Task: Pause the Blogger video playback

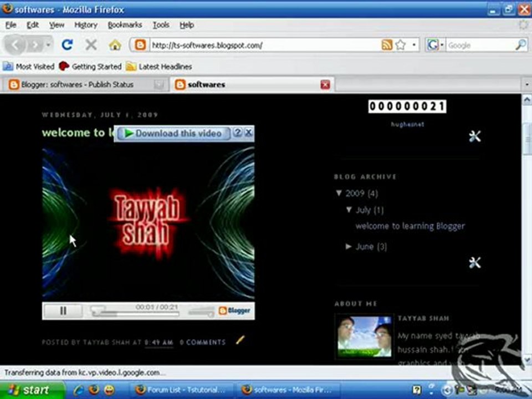Action: [63, 311]
